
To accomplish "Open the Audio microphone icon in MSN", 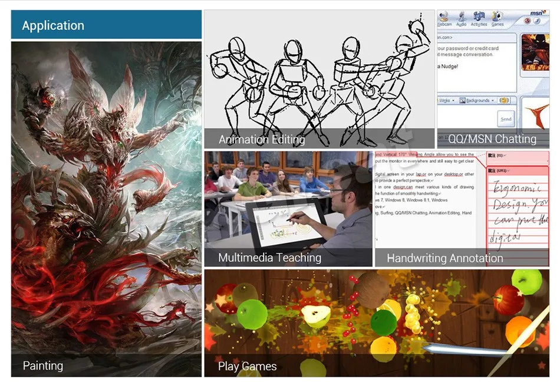I will tap(462, 18).
